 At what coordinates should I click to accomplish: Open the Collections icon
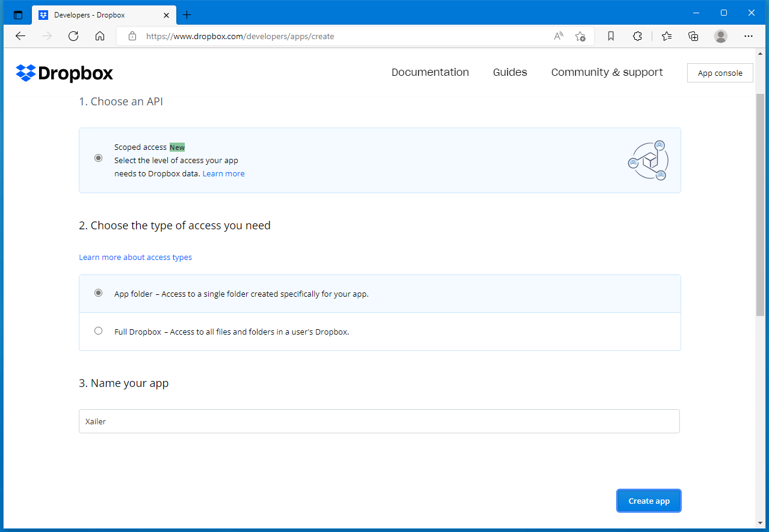[693, 36]
